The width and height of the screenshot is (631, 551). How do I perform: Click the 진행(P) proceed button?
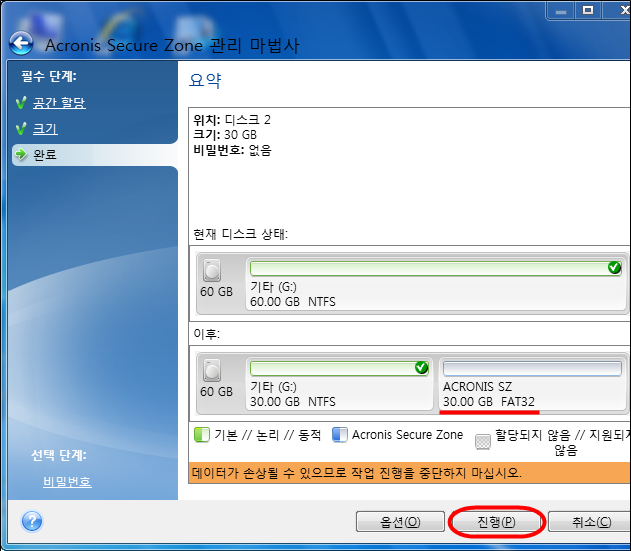[496, 522]
